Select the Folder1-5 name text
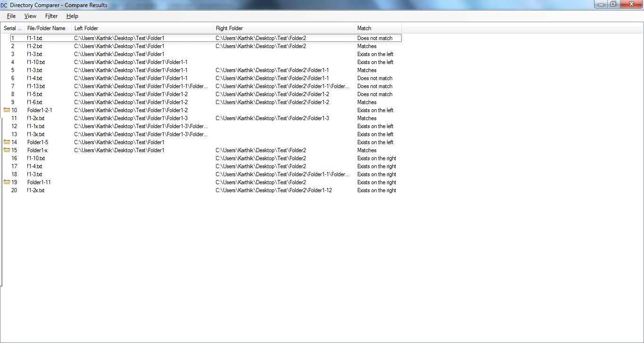Screen dimensions: 644x343 38,142
